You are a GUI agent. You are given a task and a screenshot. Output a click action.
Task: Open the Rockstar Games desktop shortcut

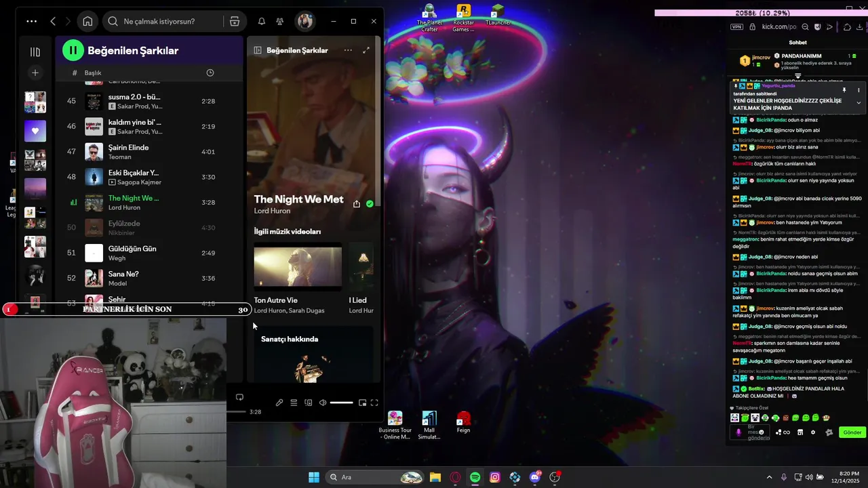[x=463, y=18]
